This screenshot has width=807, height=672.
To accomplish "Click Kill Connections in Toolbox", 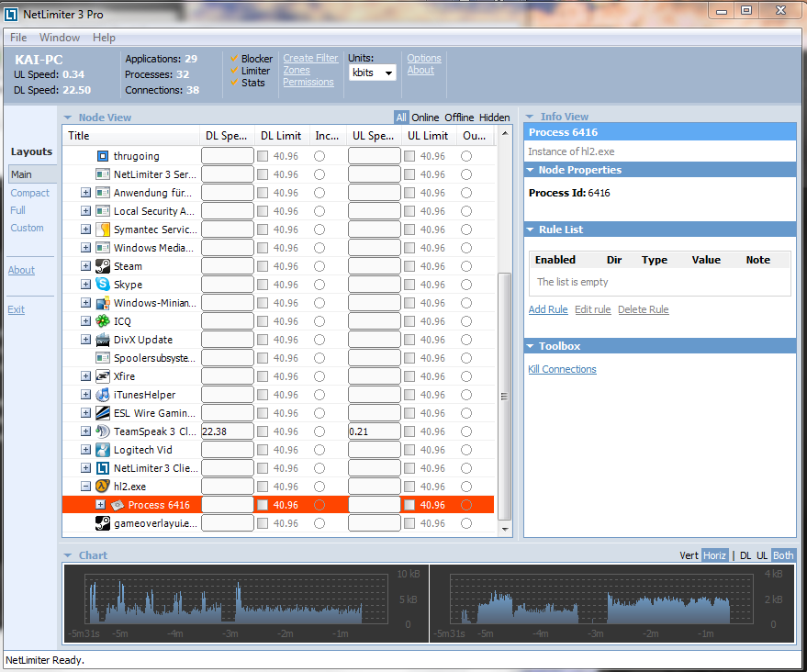I will [562, 369].
